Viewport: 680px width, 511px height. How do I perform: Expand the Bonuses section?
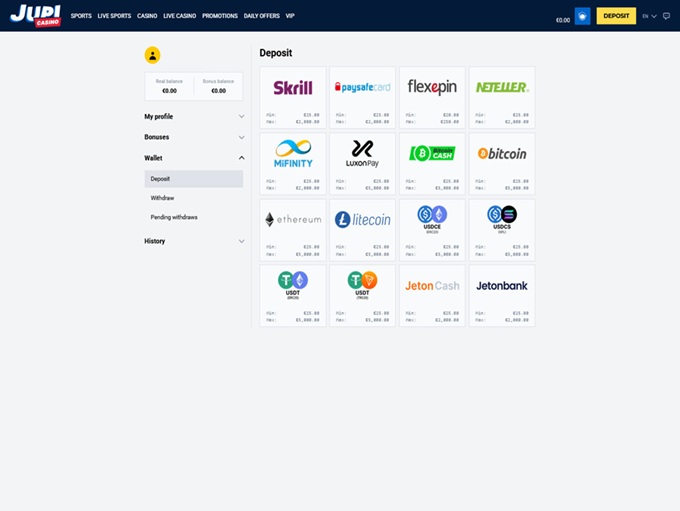point(193,137)
